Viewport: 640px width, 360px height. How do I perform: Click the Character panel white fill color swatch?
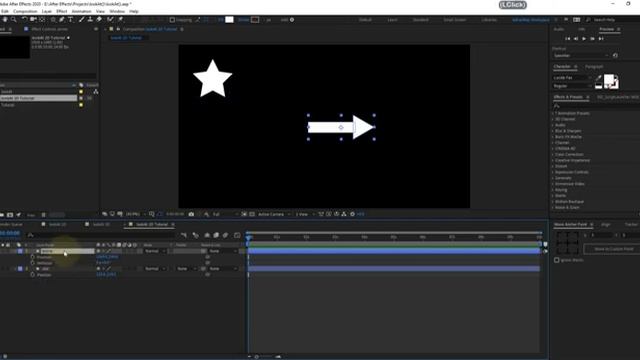click(609, 80)
